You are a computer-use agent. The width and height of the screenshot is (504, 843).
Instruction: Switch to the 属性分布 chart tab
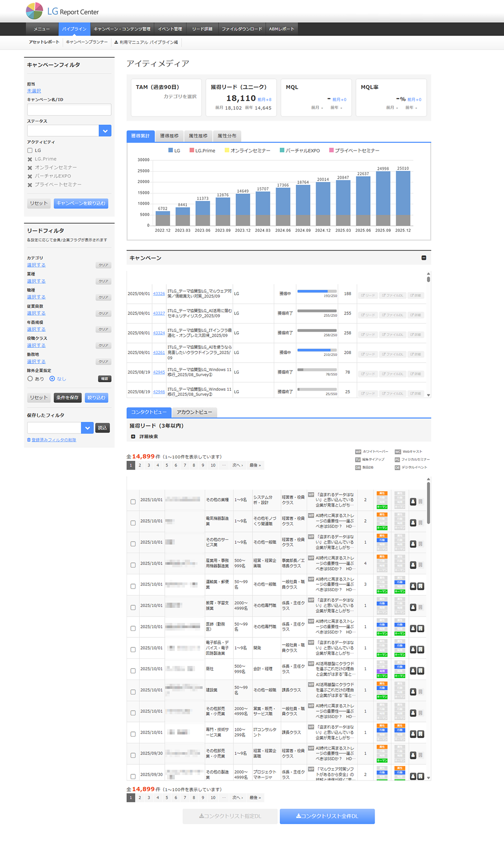227,136
